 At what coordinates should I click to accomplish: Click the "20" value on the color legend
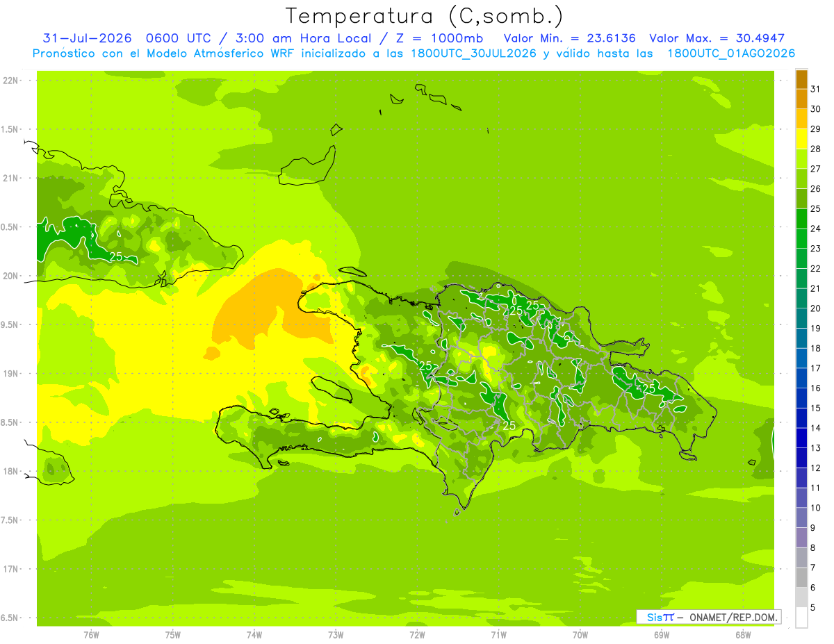[816, 308]
